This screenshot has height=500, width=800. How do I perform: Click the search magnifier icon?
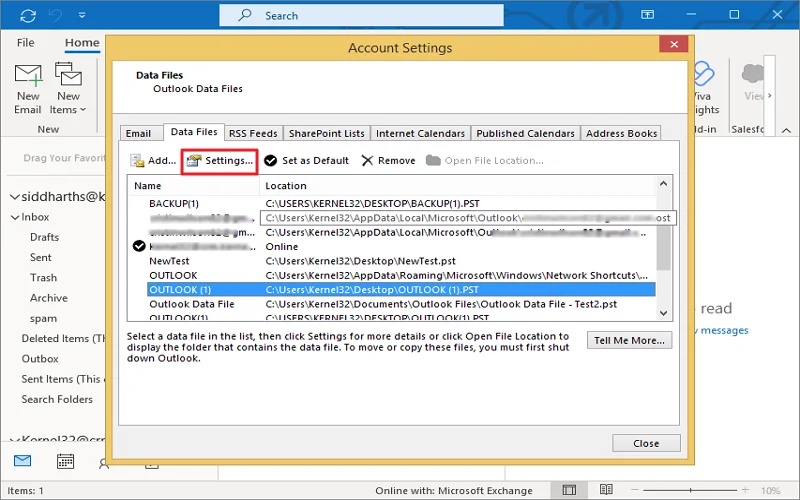coord(245,15)
